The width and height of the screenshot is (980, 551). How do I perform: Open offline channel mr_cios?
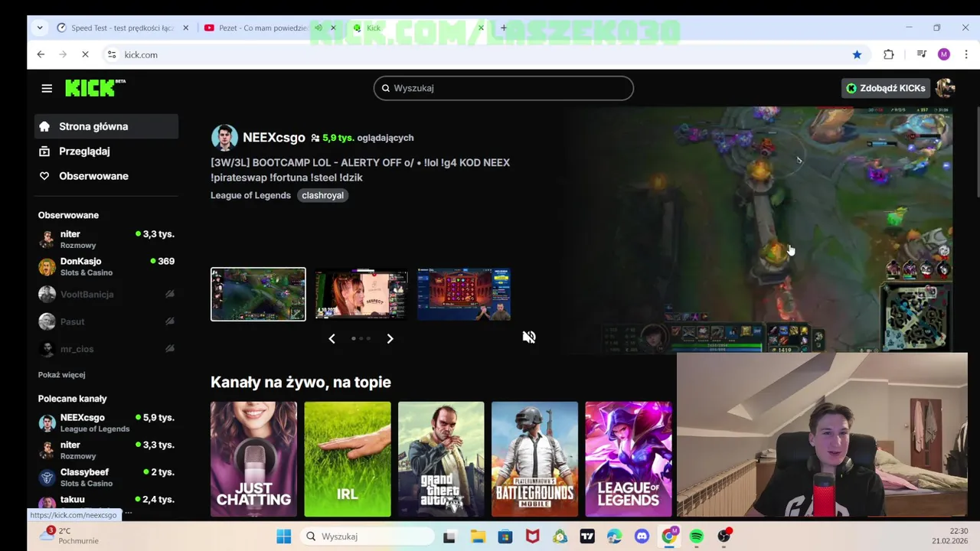coord(106,349)
